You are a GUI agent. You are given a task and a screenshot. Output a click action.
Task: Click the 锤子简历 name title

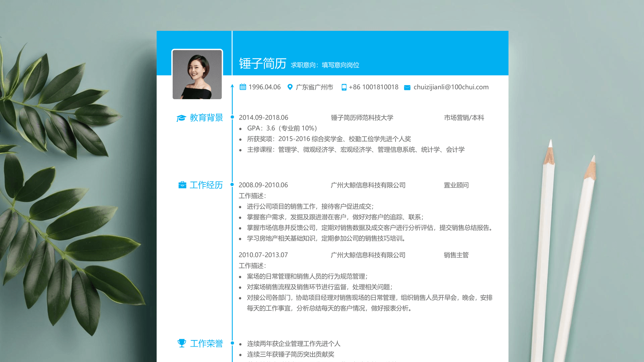click(262, 63)
